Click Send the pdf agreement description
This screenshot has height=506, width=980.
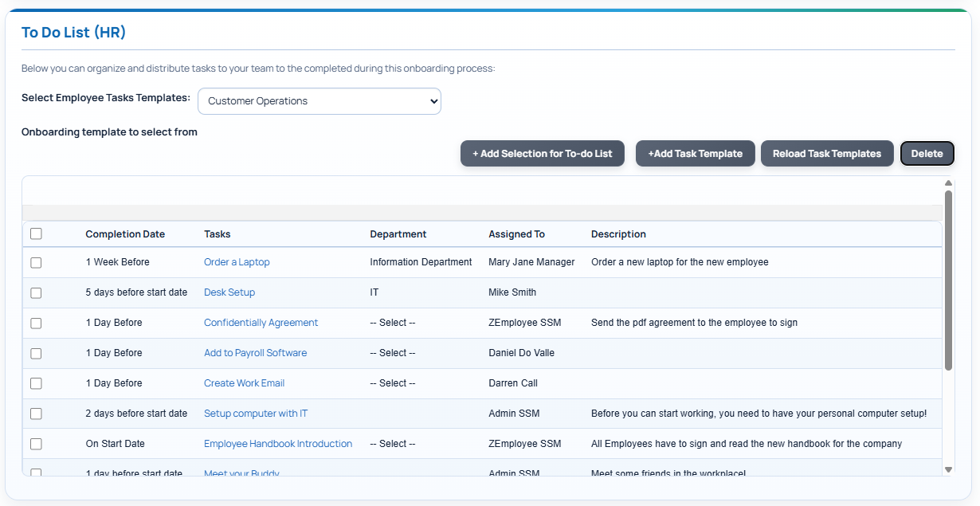pyautogui.click(x=694, y=323)
